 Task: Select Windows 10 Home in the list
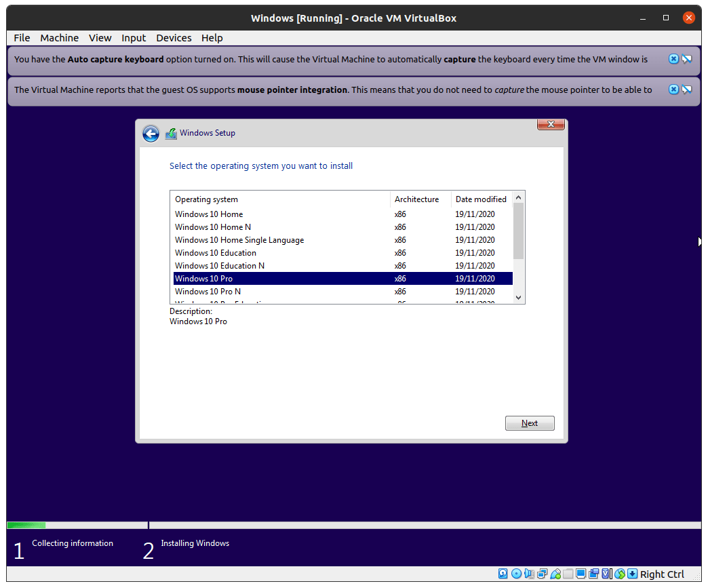click(343, 214)
